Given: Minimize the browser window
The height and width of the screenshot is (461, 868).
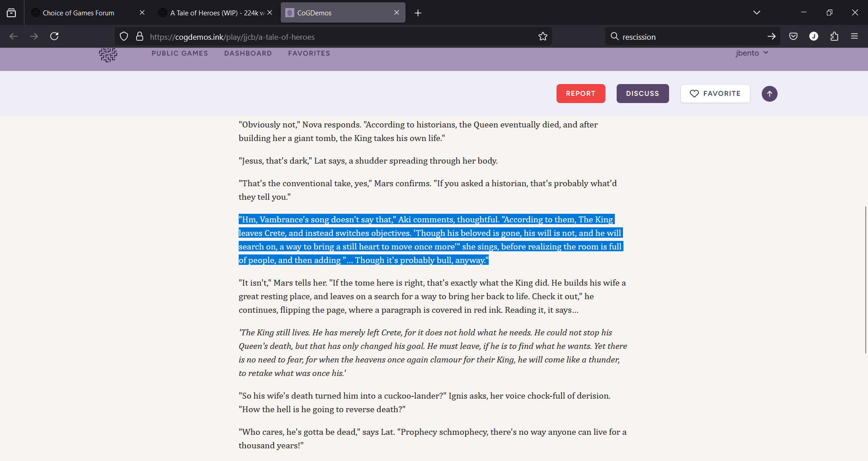Looking at the screenshot, I should [804, 13].
